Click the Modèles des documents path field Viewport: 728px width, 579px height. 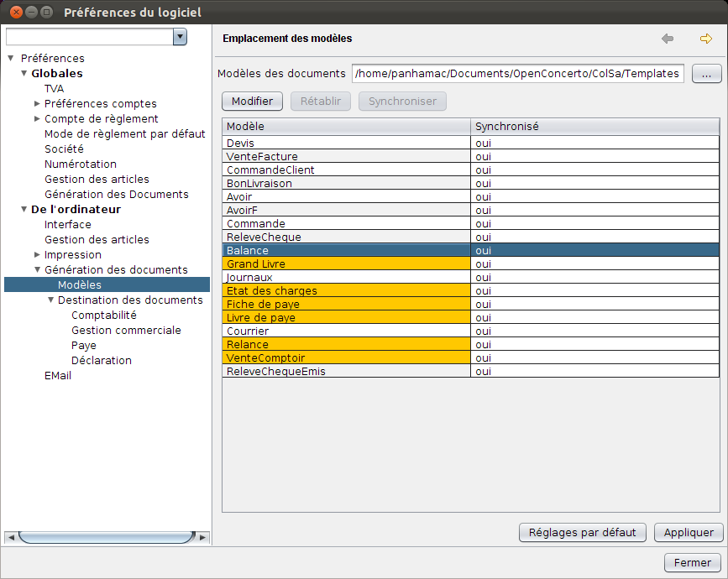coord(518,73)
